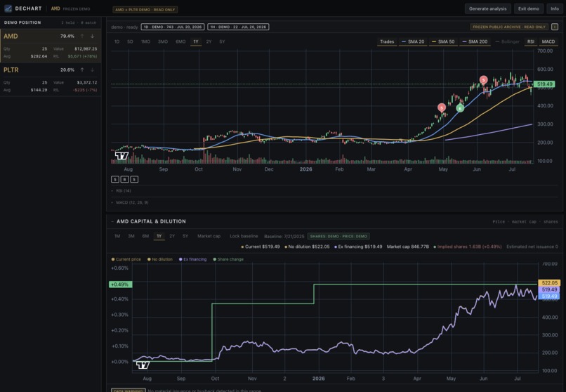The image size is (566, 392).
Task: Expand the RSI (14) panel
Action: 121,190
